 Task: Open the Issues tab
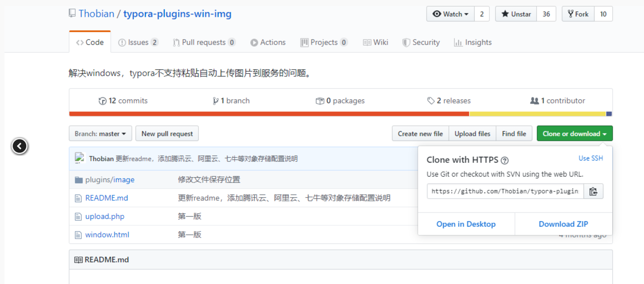click(138, 42)
